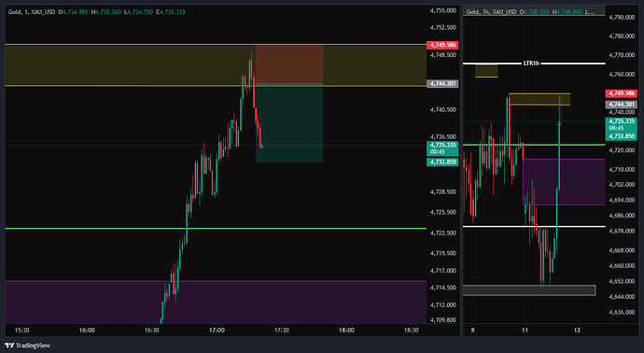The image size is (644, 353).
Task: Click the 4,709.800 price axis label
Action: pyautogui.click(x=443, y=320)
